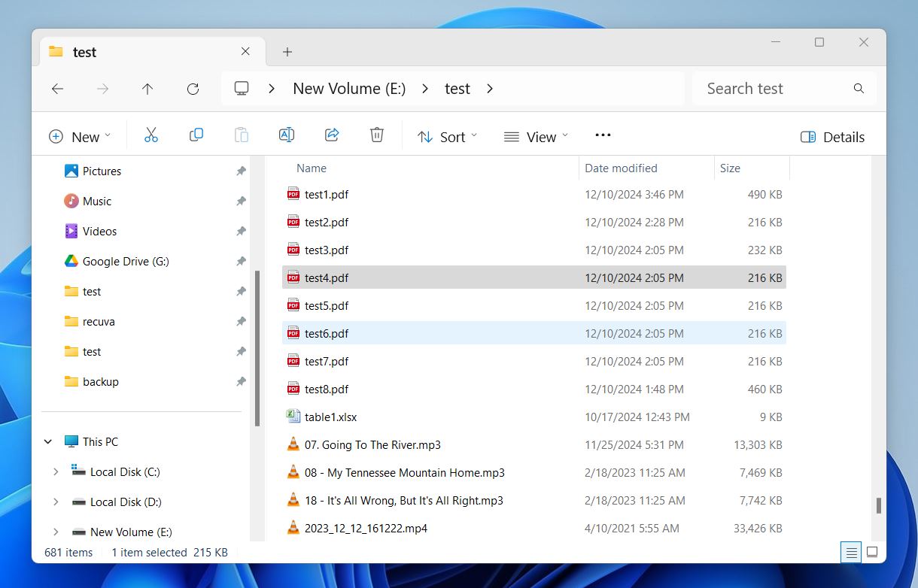Expand Local Disk (D:) tree node
Viewport: 918px width, 588px height.
click(56, 502)
